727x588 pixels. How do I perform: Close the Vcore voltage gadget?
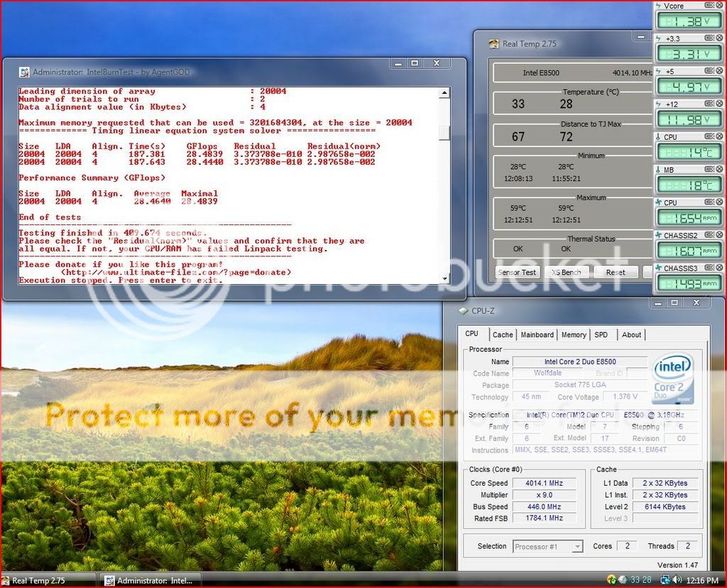point(720,6)
